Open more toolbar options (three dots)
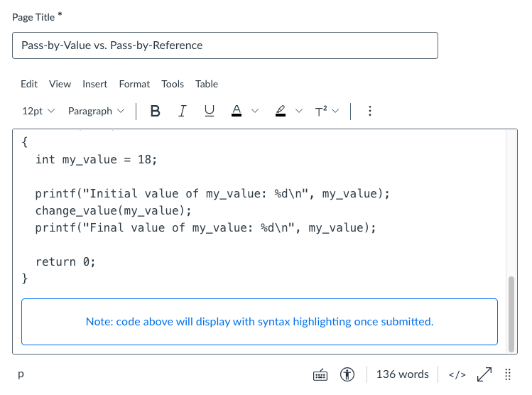 pos(370,111)
